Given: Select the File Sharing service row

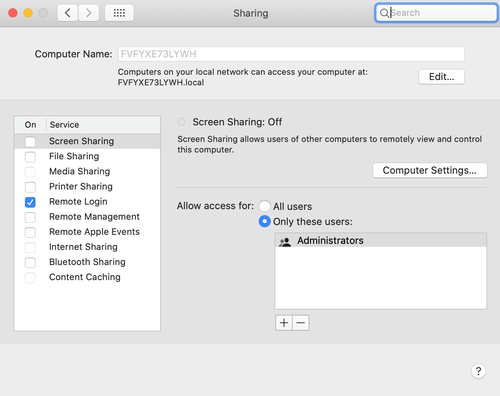Looking at the screenshot, I should 87,156.
